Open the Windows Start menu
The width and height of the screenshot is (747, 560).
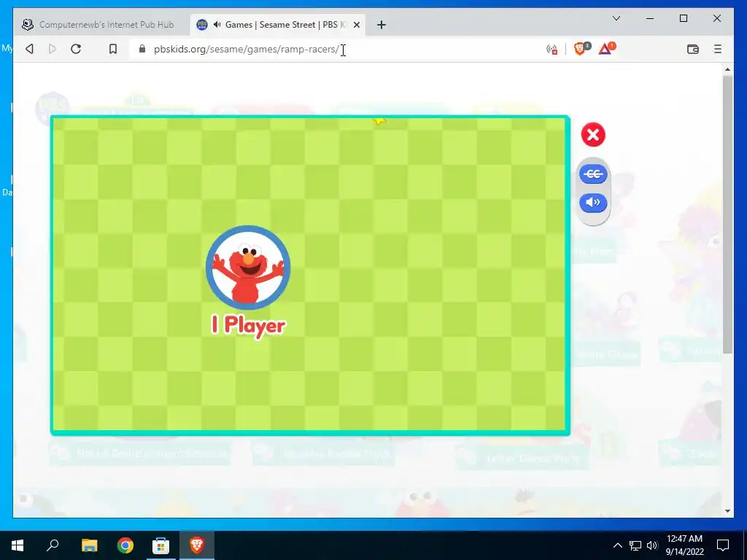click(x=18, y=545)
